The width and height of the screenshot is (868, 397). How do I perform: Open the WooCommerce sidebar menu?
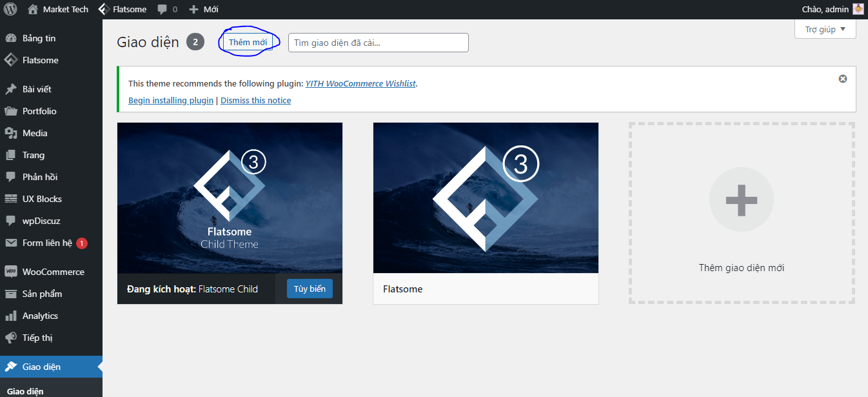[53, 272]
